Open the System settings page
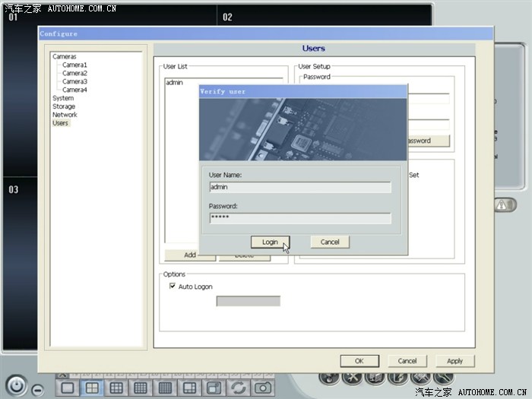The width and height of the screenshot is (532, 399). 63,98
